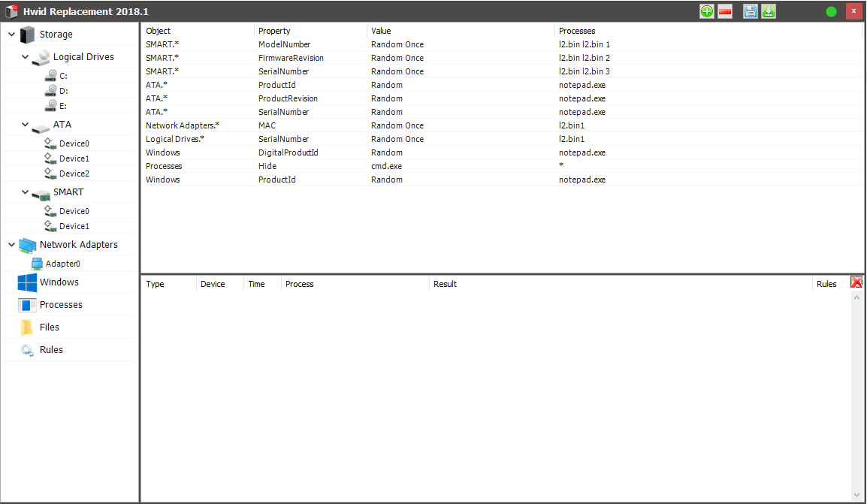Select the Processes Hide cmd.exe row
The width and height of the screenshot is (867, 504).
(502, 166)
